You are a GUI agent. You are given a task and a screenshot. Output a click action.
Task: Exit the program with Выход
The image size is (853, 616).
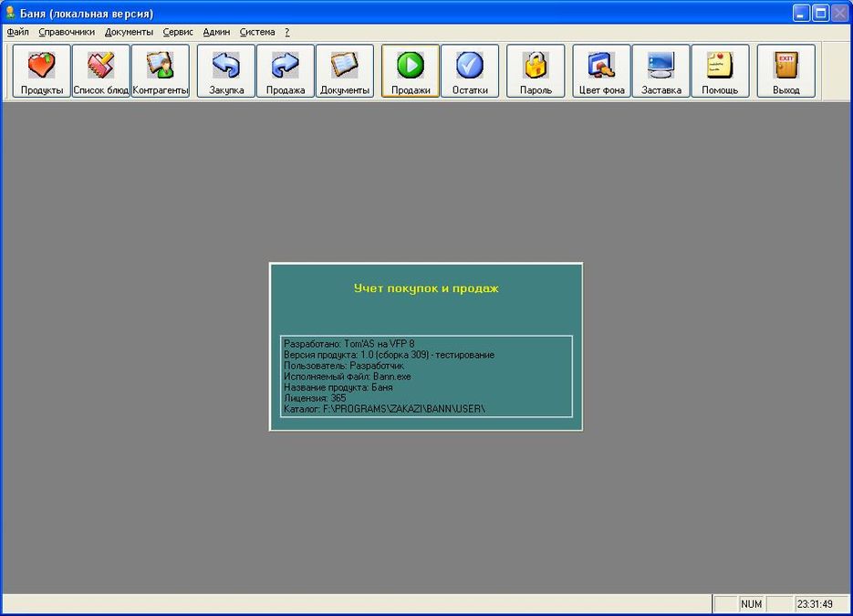(786, 71)
